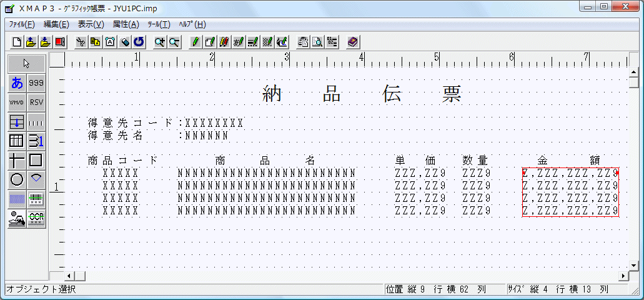
Task: Select the repeating rows down-arrow tool
Action: (17, 122)
